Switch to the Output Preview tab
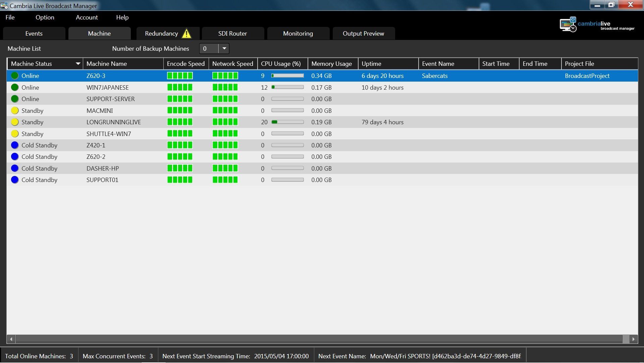644x363 pixels. tap(363, 34)
